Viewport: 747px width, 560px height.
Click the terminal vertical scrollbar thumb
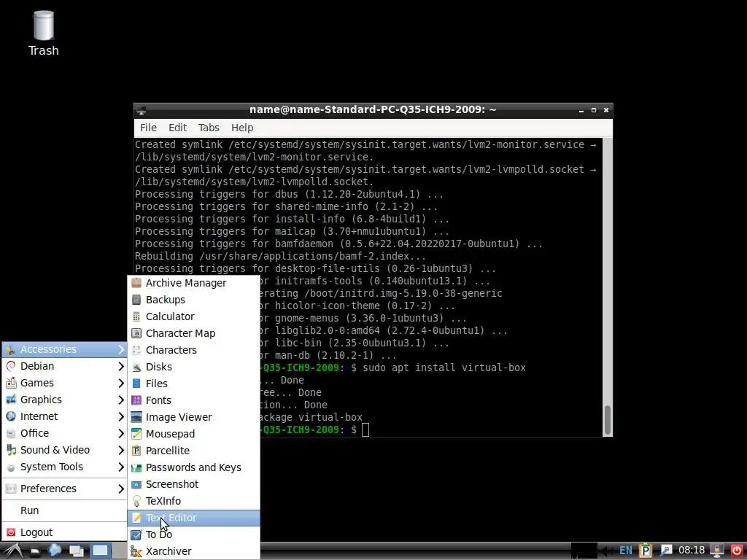tap(608, 420)
